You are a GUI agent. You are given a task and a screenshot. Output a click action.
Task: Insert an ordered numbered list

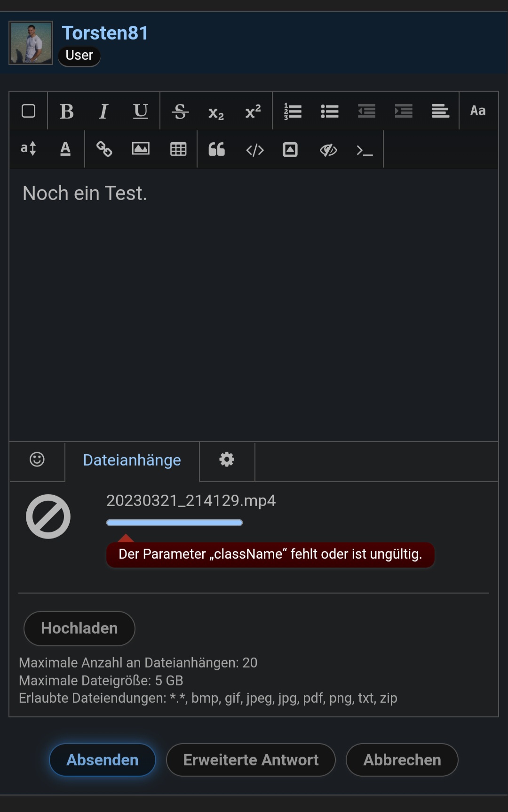click(x=293, y=112)
